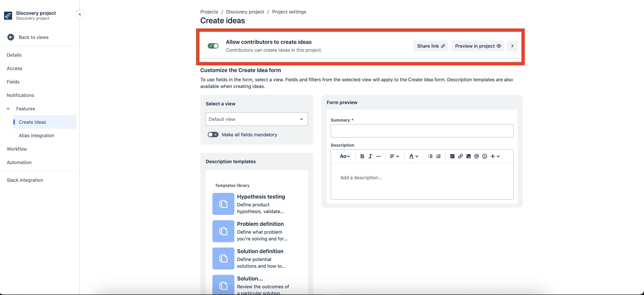Collapse the Features section in sidebar
Viewport: 644px width, 295px height.
[8, 109]
